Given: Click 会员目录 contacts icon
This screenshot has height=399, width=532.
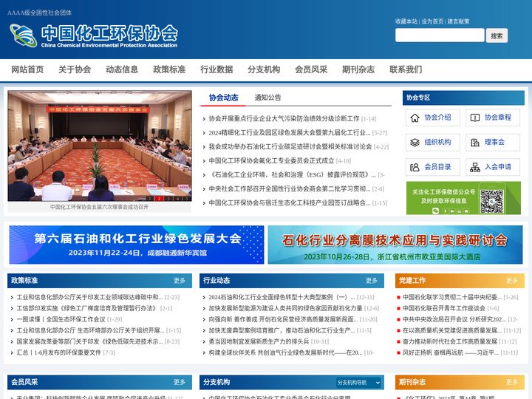Looking at the screenshot, I should (x=415, y=167).
